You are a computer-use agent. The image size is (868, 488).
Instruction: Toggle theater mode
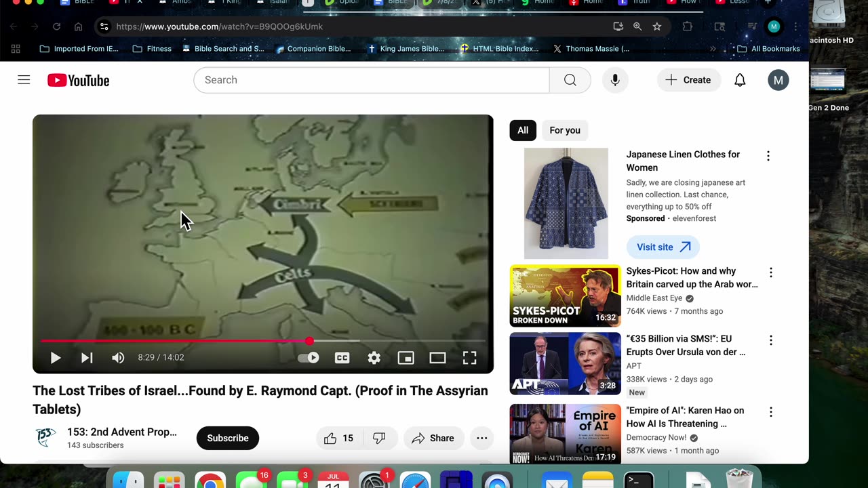[437, 358]
